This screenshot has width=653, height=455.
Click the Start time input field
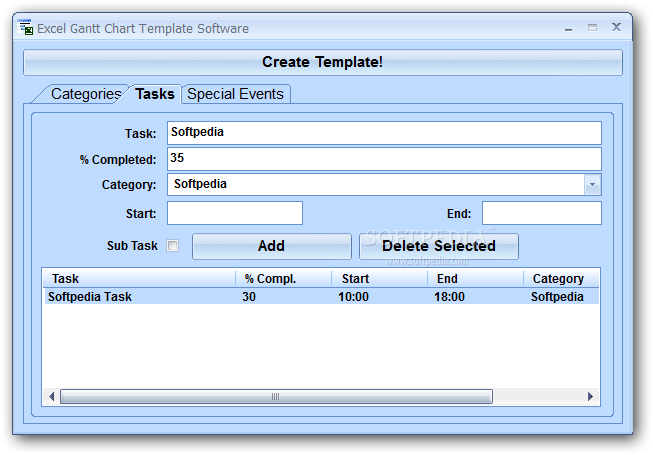(235, 213)
